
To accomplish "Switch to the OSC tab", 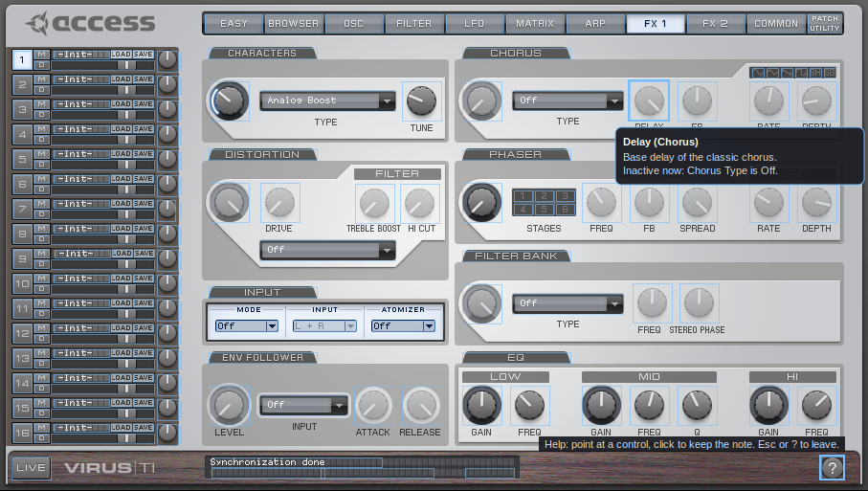I will point(354,24).
